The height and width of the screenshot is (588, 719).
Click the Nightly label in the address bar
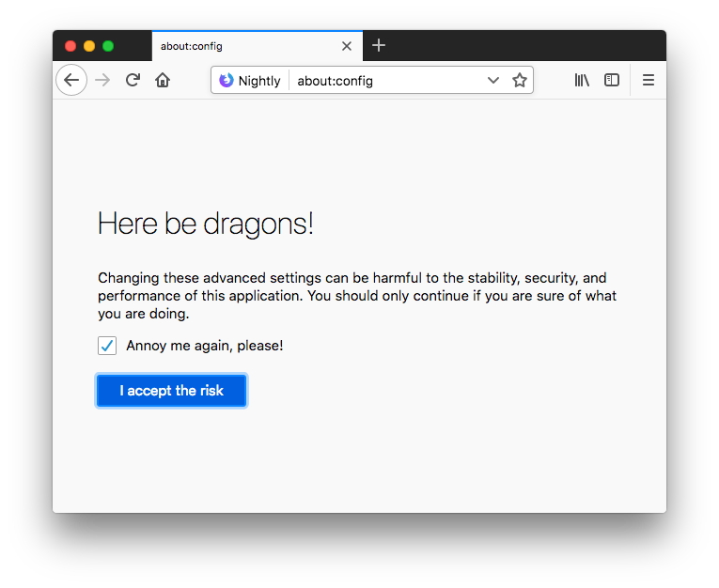tap(259, 81)
